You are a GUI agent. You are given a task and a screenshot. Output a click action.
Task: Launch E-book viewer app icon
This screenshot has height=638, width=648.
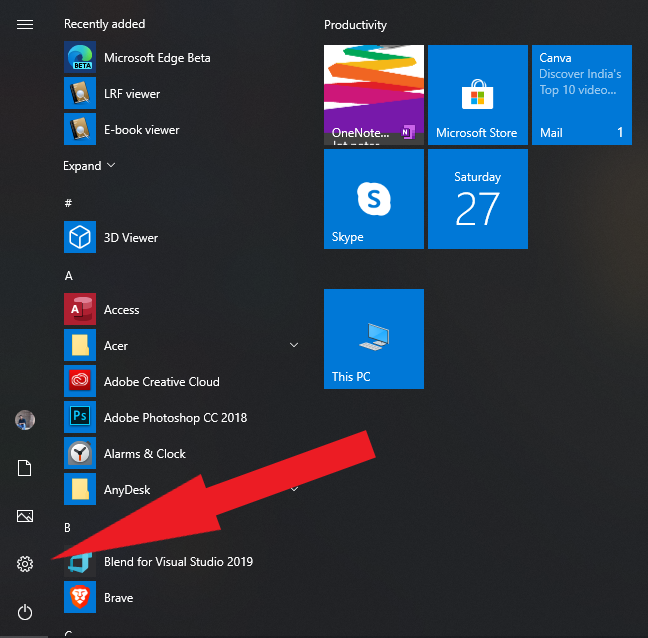click(x=80, y=129)
